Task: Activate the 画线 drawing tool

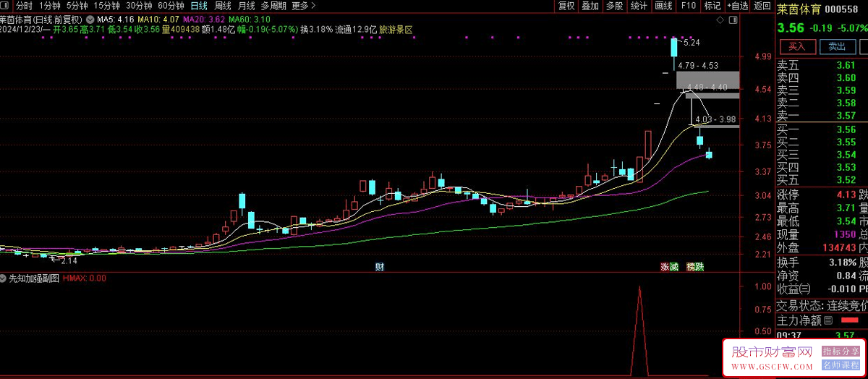Action: point(663,6)
